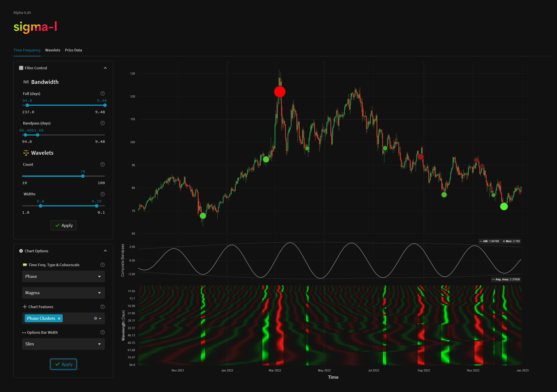Open the Phase type dropdown
Screen dimensions: 557x392
click(x=63, y=277)
